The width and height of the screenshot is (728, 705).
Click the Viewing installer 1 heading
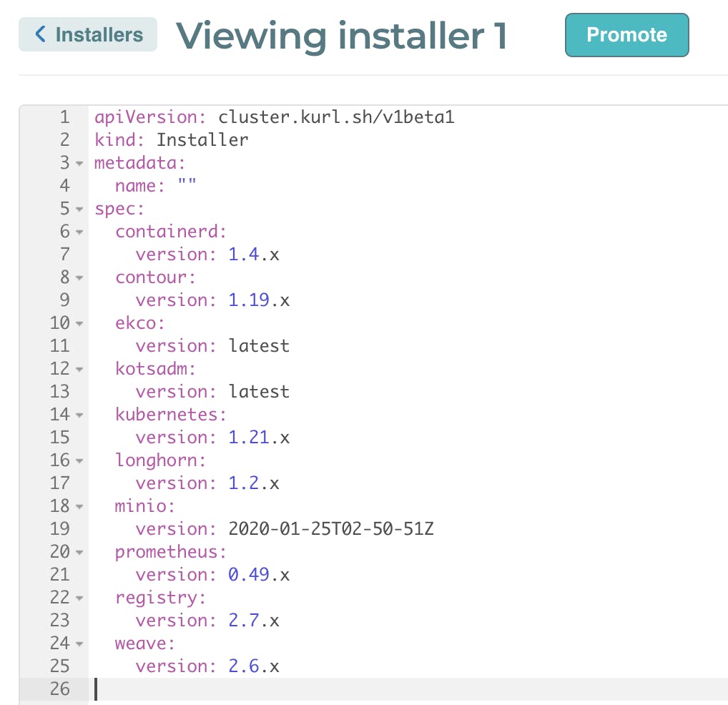coord(342,36)
